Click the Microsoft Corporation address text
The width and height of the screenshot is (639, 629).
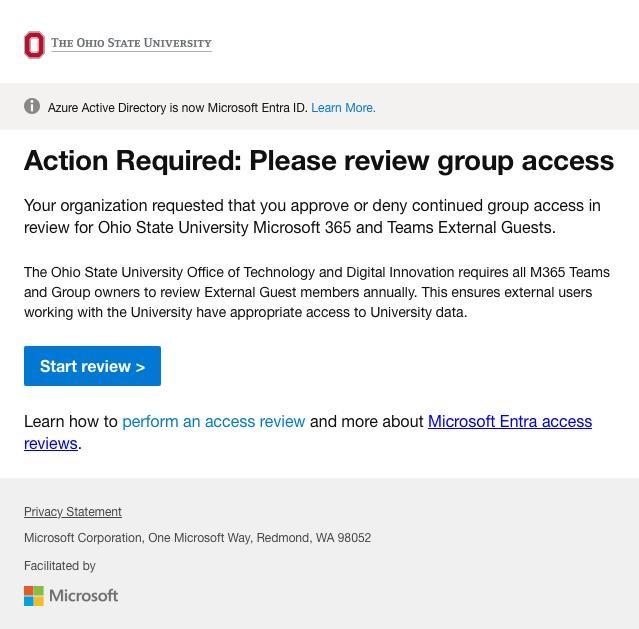[198, 538]
